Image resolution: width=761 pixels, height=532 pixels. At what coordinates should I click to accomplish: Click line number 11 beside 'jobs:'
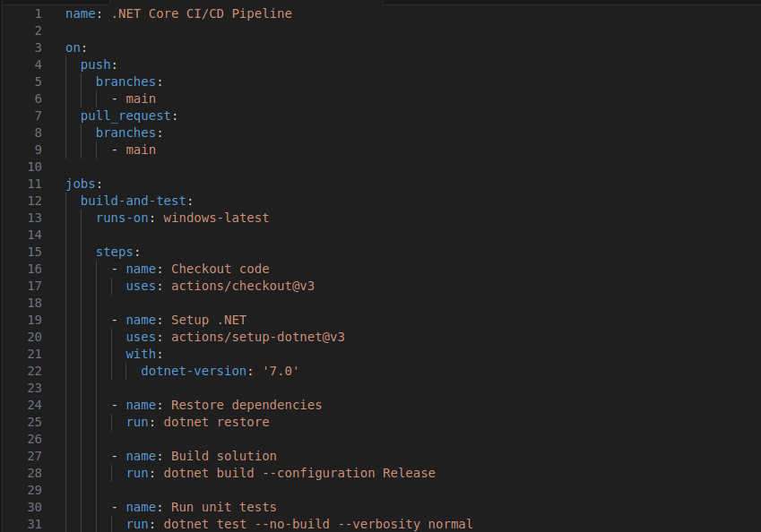tap(35, 184)
